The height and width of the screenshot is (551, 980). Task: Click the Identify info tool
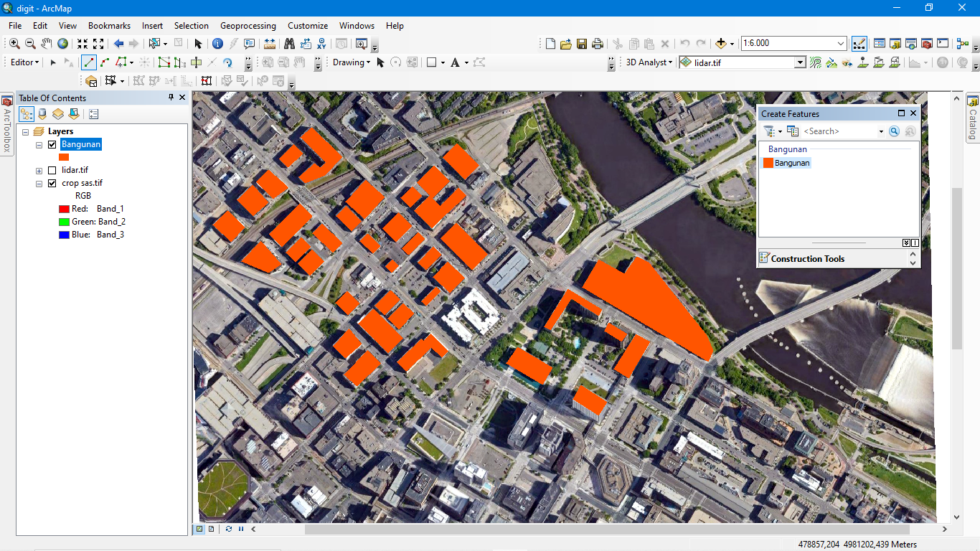(x=217, y=44)
